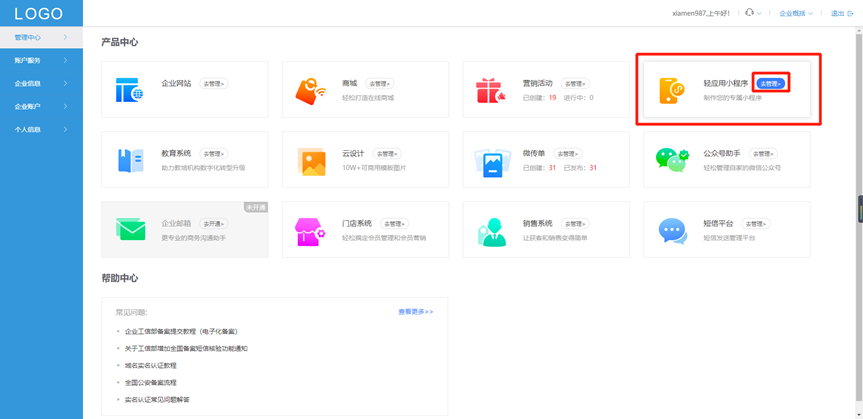863x419 pixels.
Task: Open 查看更多>> link in help center
Action: pyautogui.click(x=416, y=312)
